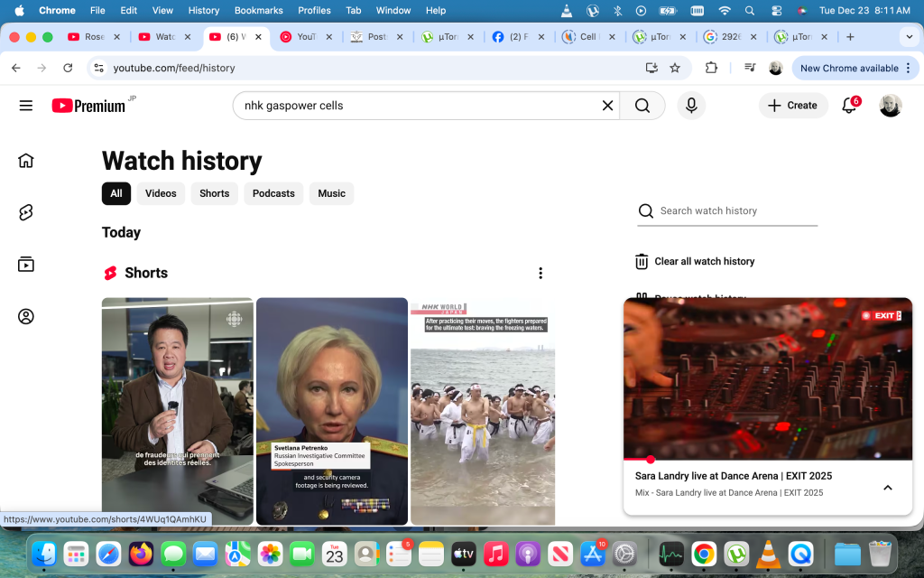The width and height of the screenshot is (924, 578).
Task: Open Shorts from the left sidebar
Action: (x=26, y=212)
